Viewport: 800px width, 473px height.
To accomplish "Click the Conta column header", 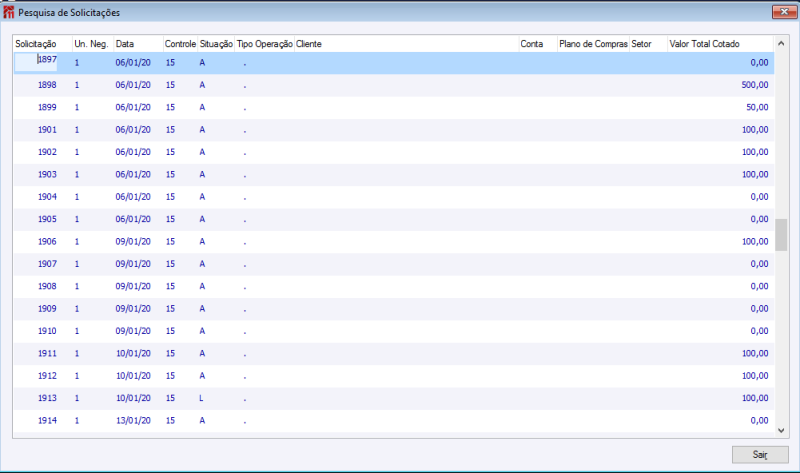I will (x=532, y=44).
